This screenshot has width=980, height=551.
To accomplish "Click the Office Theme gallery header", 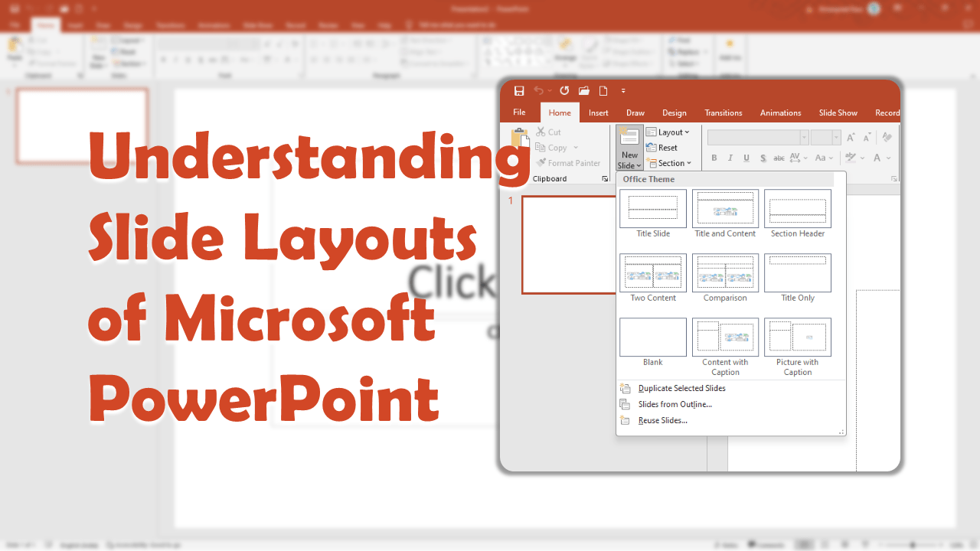I will click(x=726, y=179).
